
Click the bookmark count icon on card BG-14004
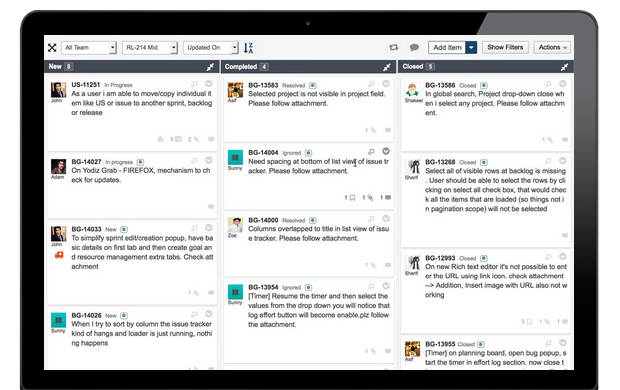(352, 197)
